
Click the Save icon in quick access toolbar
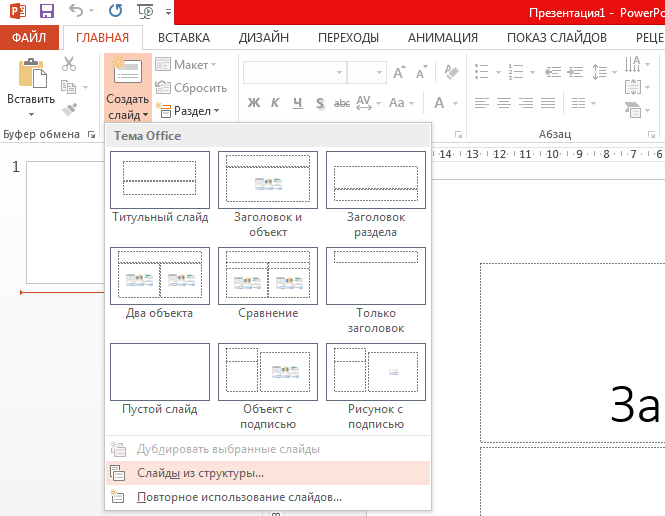46,13
